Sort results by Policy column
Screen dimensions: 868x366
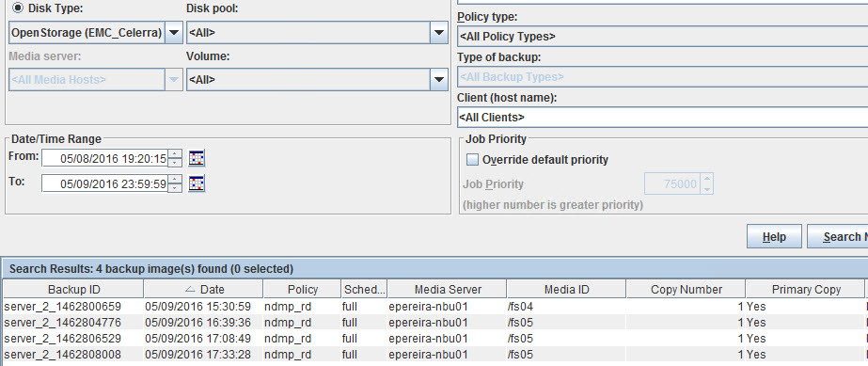point(302,289)
